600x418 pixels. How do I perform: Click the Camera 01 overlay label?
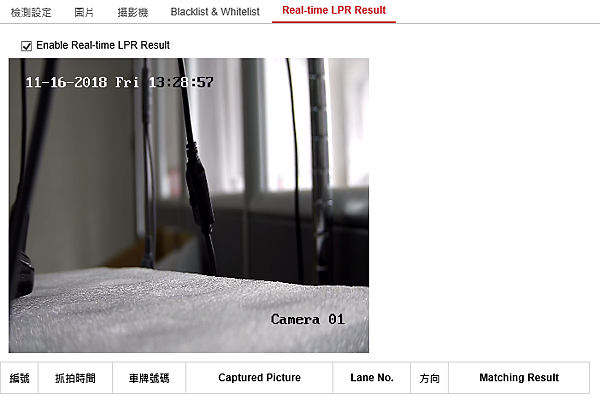coord(308,319)
